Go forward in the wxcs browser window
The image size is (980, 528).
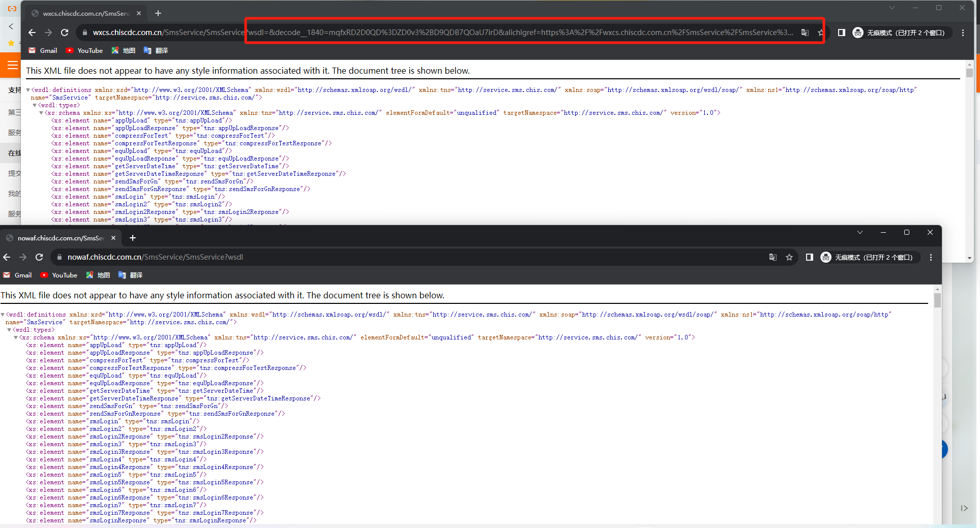[x=48, y=33]
